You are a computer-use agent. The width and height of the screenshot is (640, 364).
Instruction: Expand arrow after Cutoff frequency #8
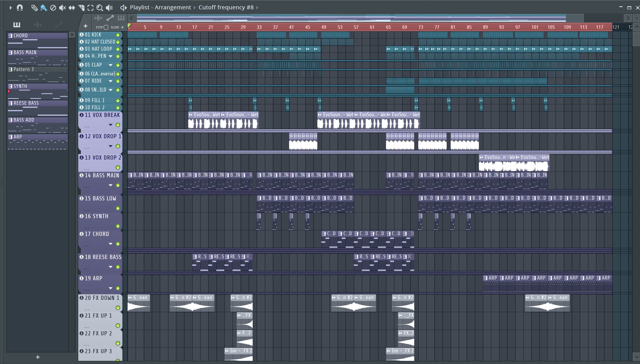(257, 8)
